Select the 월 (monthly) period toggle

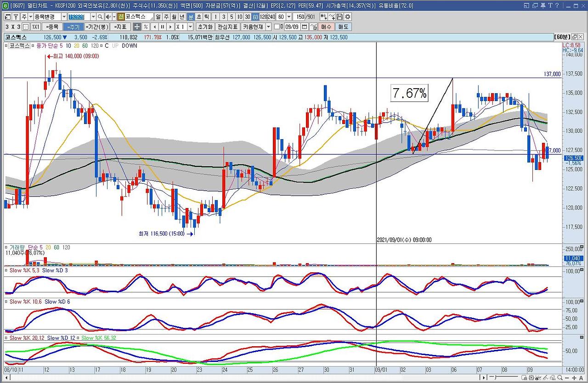tap(174, 17)
